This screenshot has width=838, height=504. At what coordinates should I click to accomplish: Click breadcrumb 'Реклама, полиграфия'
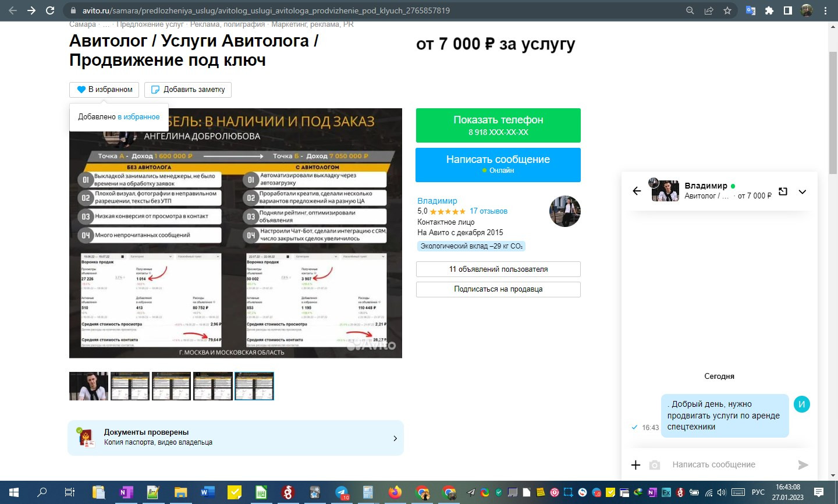click(228, 24)
